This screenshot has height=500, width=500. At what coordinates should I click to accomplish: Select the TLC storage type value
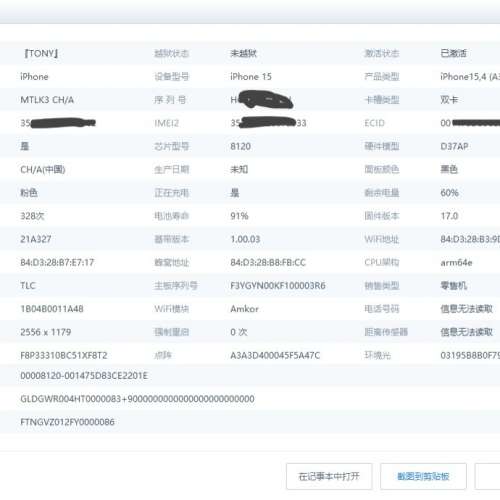point(28,286)
